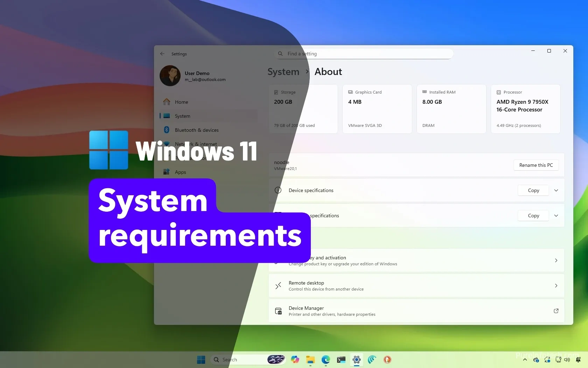Image resolution: width=588 pixels, height=368 pixels.
Task: Expand the Windows specifications chevron
Action: (x=556, y=216)
